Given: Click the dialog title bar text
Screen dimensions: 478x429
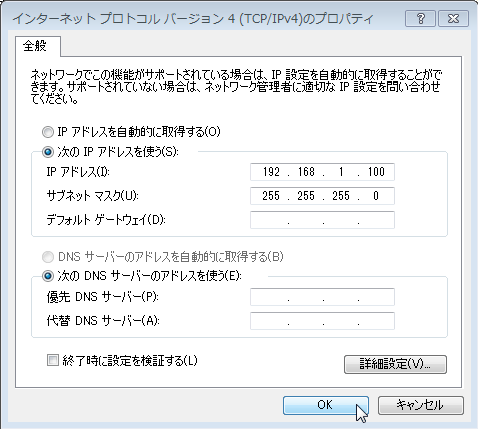Looking at the screenshot, I should click(x=193, y=19).
